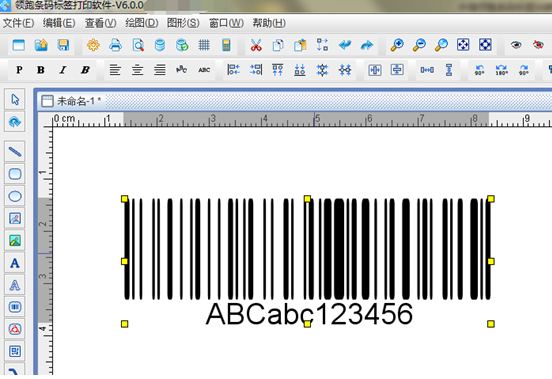552x379 pixels.
Task: Switch to the 未命名-1 document tab
Action: [x=71, y=101]
